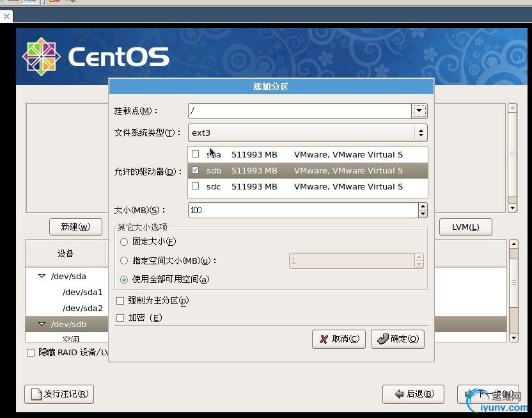This screenshot has height=418, width=532.
Task: Click the partition list scrollbar up arrow
Action: [x=513, y=244]
